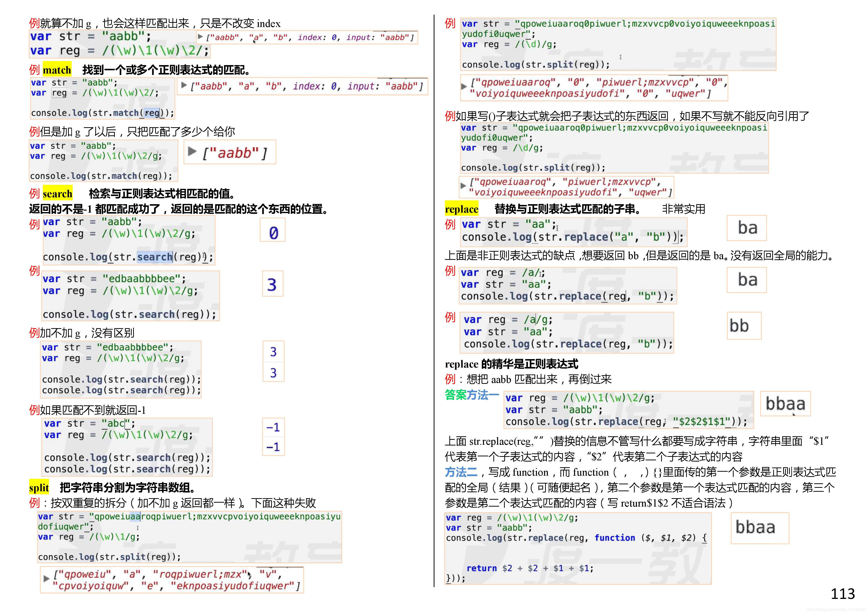Click the "bbaa" output beside the function callback code
868x614 pixels.
pos(760,528)
